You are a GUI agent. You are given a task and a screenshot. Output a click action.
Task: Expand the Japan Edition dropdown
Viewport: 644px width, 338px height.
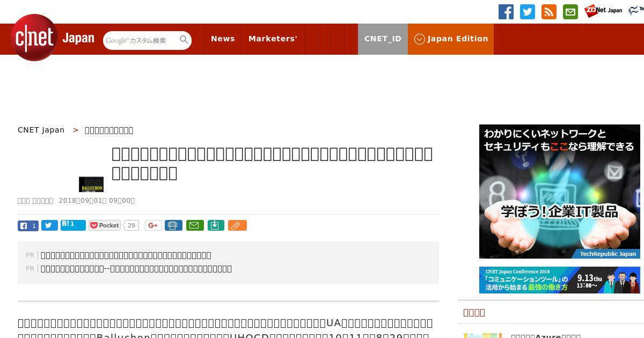[451, 39]
